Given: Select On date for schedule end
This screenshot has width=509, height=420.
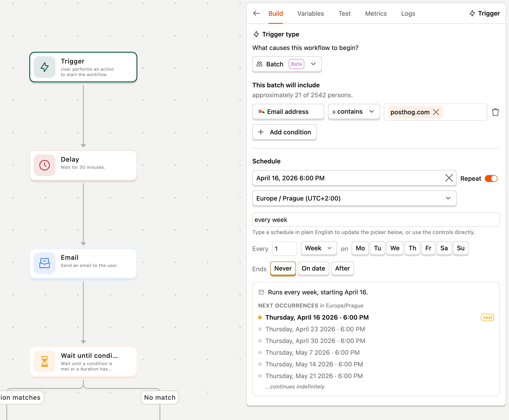Looking at the screenshot, I should click(313, 269).
